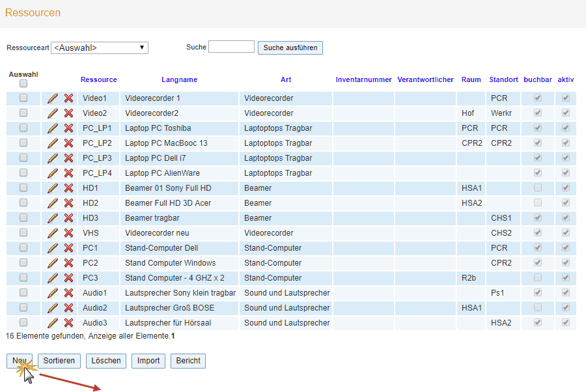Image resolution: width=586 pixels, height=392 pixels.
Task: Toggle the aktiv checkbox for Audio1
Action: [x=566, y=292]
